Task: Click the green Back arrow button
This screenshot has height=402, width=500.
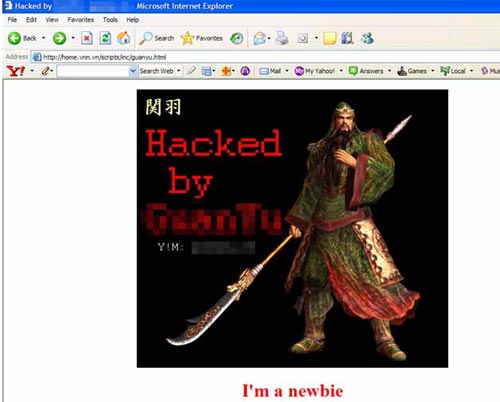Action: 14,38
